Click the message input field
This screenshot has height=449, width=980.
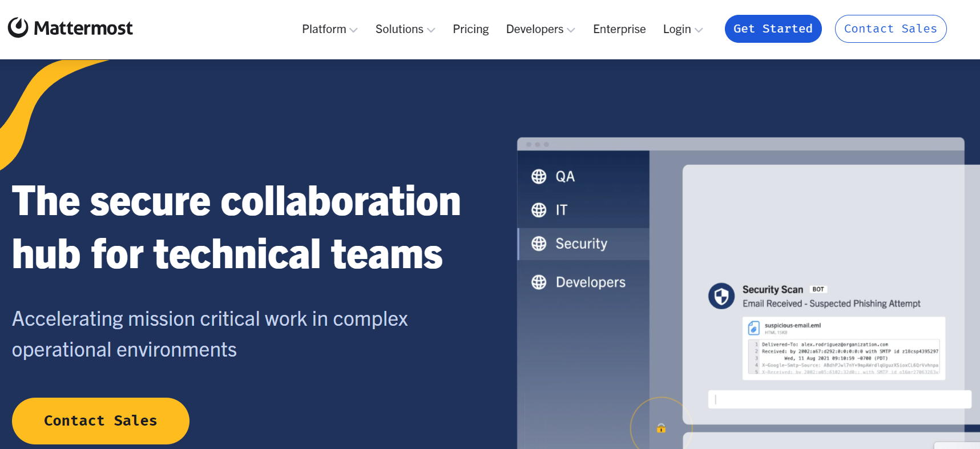[839, 399]
